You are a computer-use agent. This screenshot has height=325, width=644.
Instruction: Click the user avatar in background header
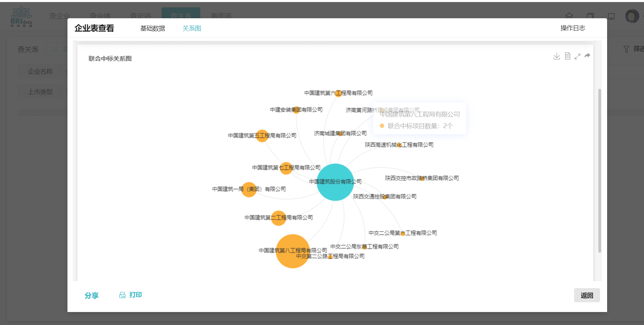(x=632, y=16)
